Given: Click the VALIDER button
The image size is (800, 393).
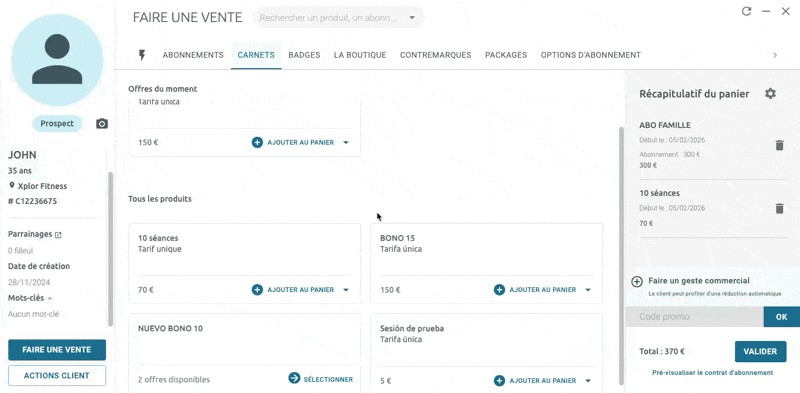Looking at the screenshot, I should tap(760, 352).
